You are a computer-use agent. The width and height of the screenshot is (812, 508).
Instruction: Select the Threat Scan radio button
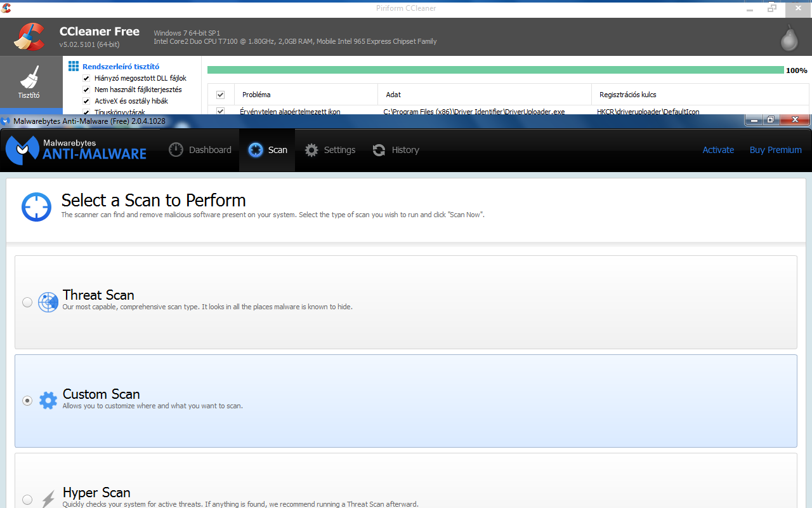[x=27, y=302]
